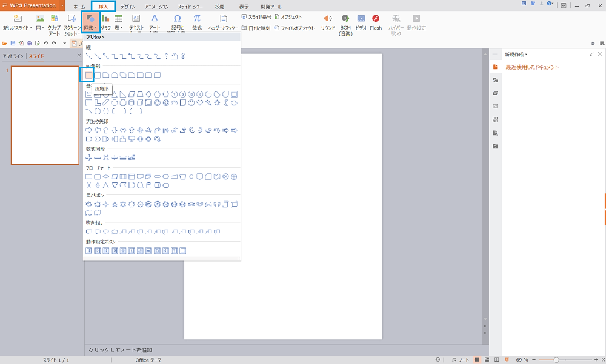Screen dimensions: 606x364
Task: Open the 開発ツール tab
Action: click(271, 7)
